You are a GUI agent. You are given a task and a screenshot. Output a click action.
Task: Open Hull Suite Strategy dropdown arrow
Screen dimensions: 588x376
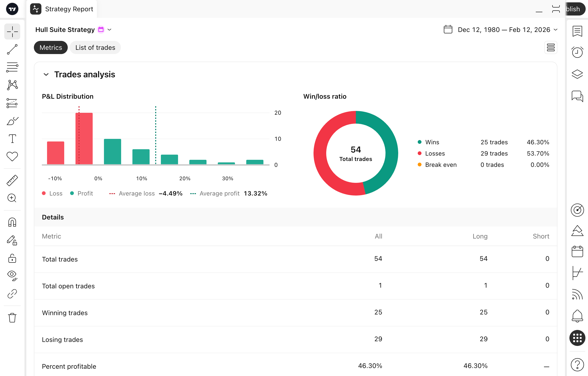pos(109,30)
